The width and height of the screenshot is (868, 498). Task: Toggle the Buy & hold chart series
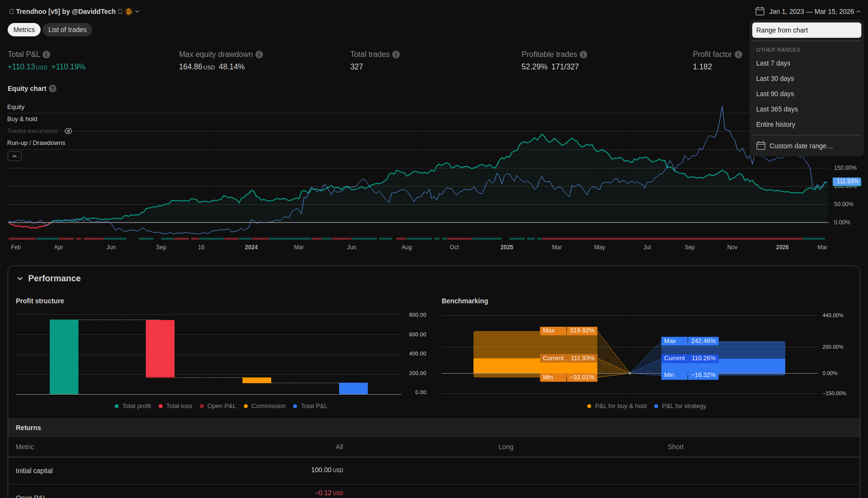(22, 119)
